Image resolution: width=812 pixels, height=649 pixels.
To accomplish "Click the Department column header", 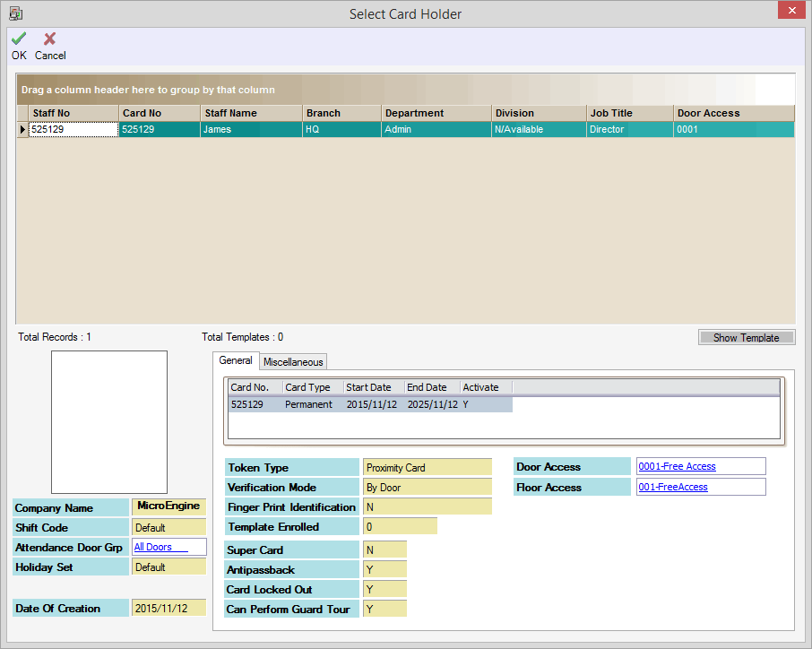I will point(435,113).
